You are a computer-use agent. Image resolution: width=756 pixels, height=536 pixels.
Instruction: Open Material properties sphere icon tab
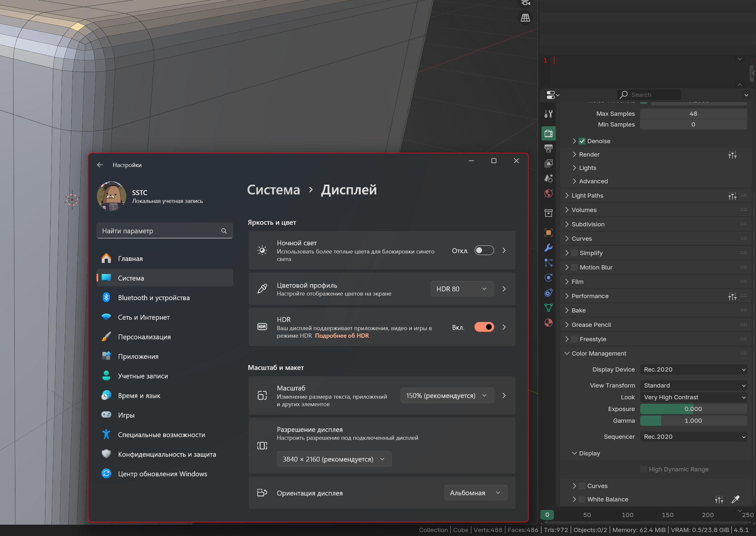[548, 322]
